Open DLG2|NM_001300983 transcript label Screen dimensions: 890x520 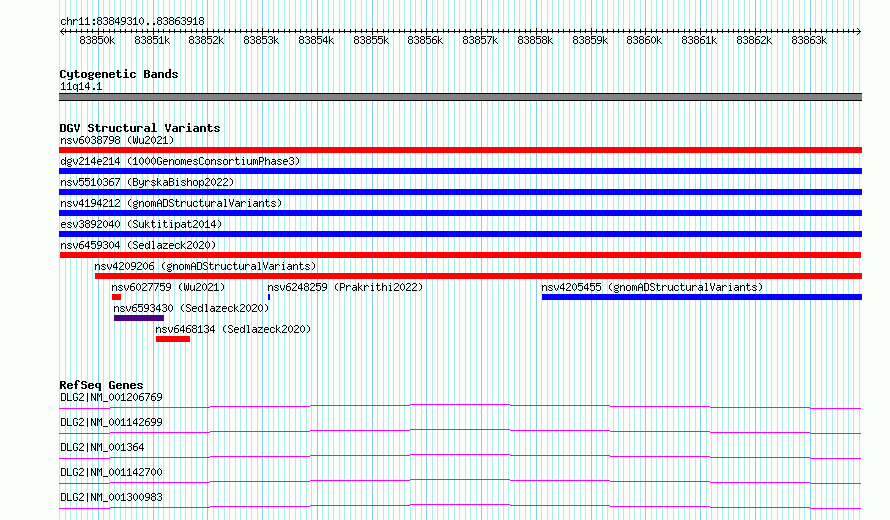point(111,497)
